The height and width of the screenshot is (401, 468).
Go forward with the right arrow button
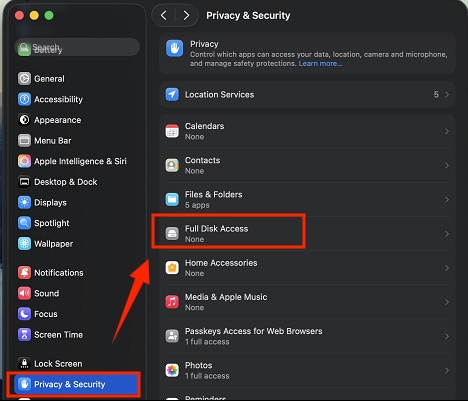186,15
